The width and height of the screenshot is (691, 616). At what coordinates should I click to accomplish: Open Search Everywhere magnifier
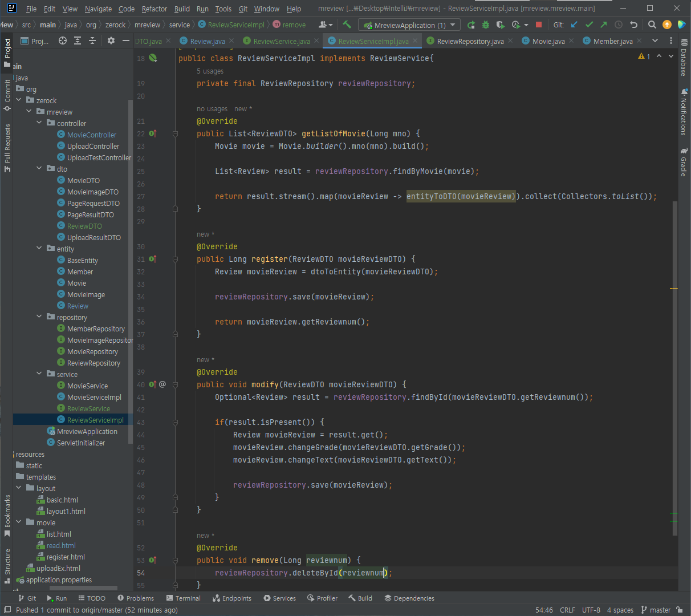[x=652, y=25]
